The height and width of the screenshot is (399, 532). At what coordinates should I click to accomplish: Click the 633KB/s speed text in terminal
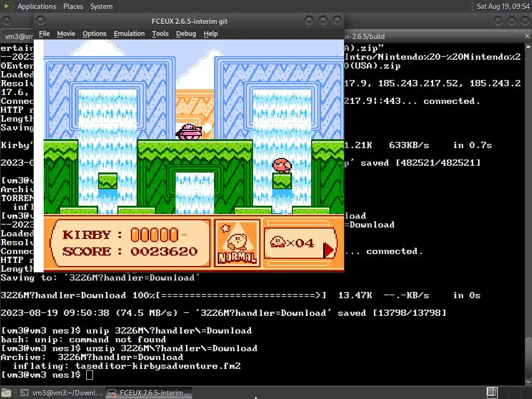(409, 145)
